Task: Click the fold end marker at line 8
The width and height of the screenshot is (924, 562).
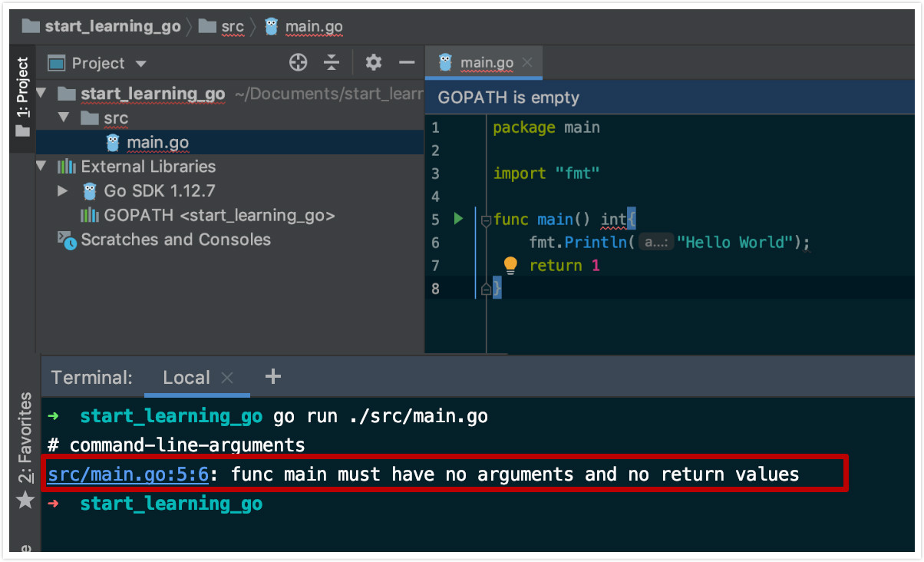Action: coord(485,289)
